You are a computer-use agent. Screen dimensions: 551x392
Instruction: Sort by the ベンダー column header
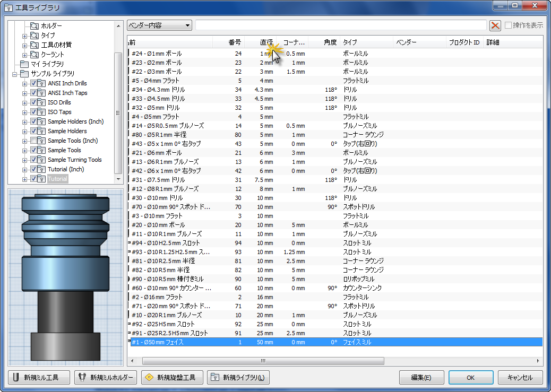pyautogui.click(x=419, y=42)
